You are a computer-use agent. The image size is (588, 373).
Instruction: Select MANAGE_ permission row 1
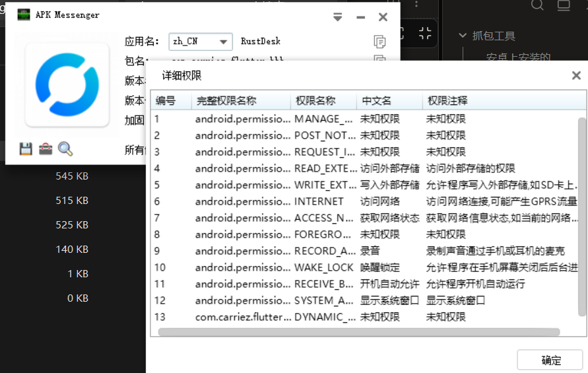(x=364, y=119)
